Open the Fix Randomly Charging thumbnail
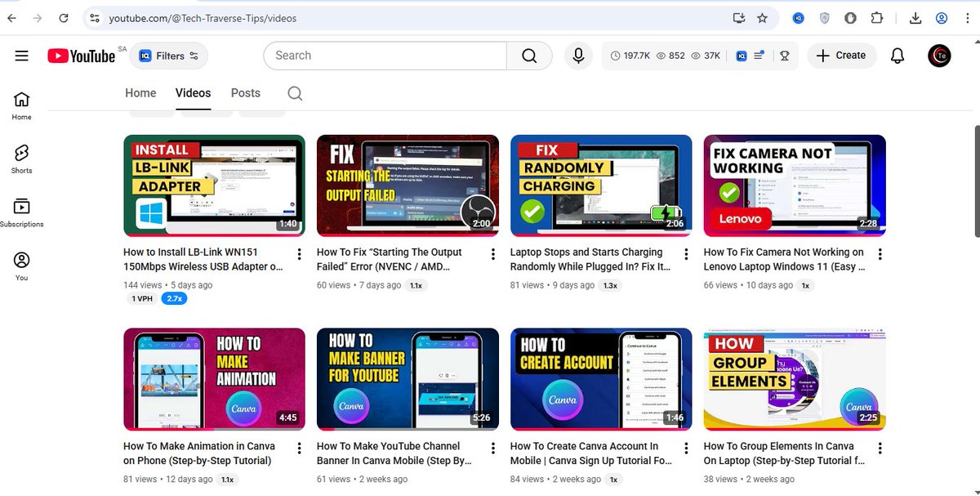This screenshot has width=980, height=496. pyautogui.click(x=601, y=185)
